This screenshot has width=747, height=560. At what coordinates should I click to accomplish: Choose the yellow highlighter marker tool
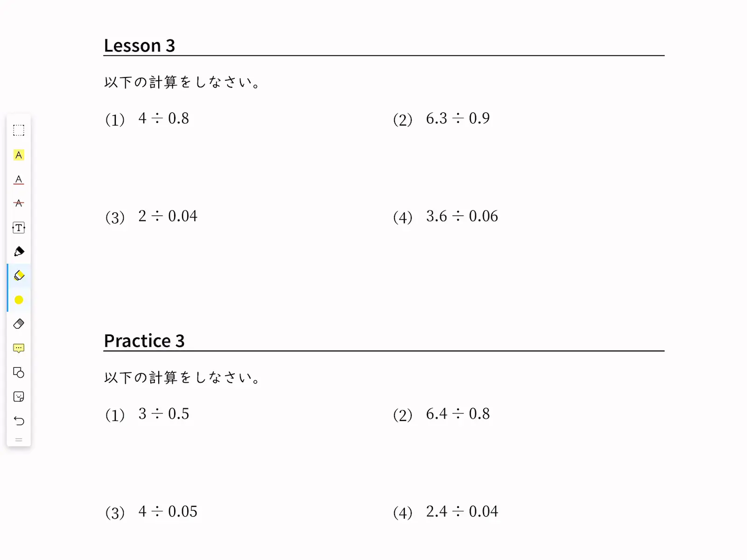(19, 275)
